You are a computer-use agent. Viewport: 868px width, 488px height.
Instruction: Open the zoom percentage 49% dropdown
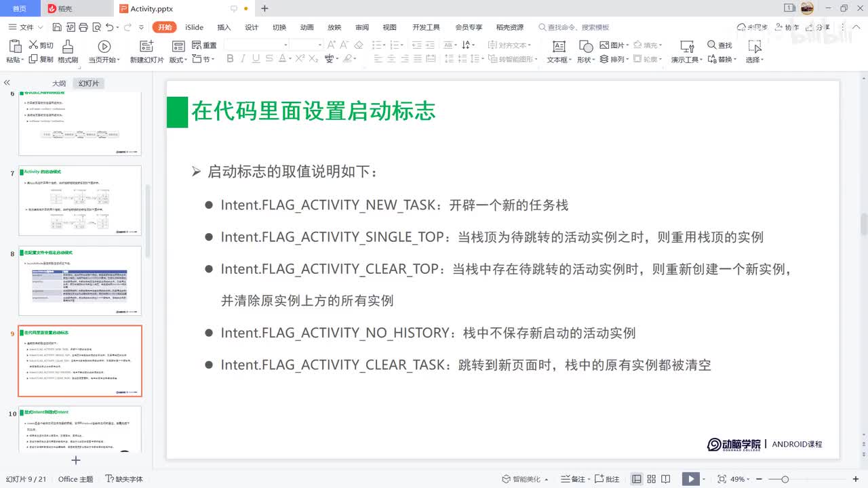tap(741, 479)
